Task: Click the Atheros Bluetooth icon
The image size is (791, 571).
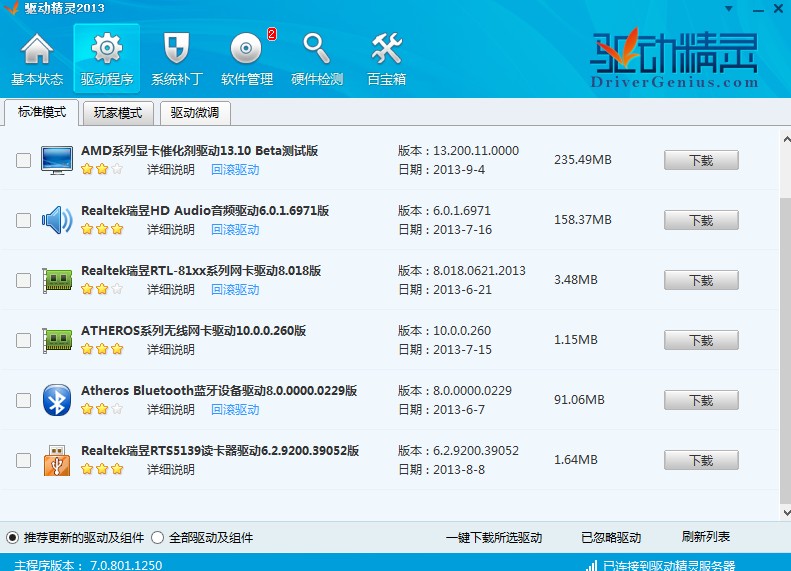Action: [56, 400]
